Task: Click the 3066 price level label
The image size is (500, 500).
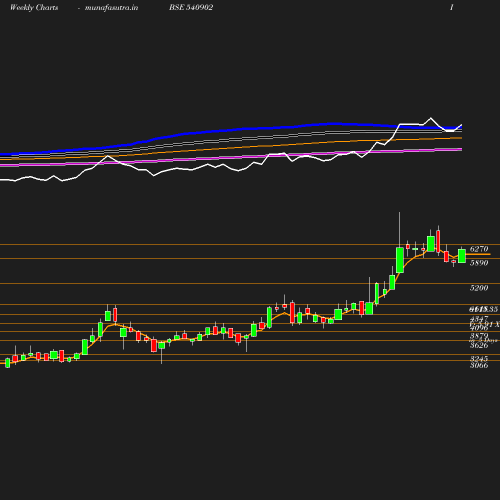Action: (x=479, y=365)
